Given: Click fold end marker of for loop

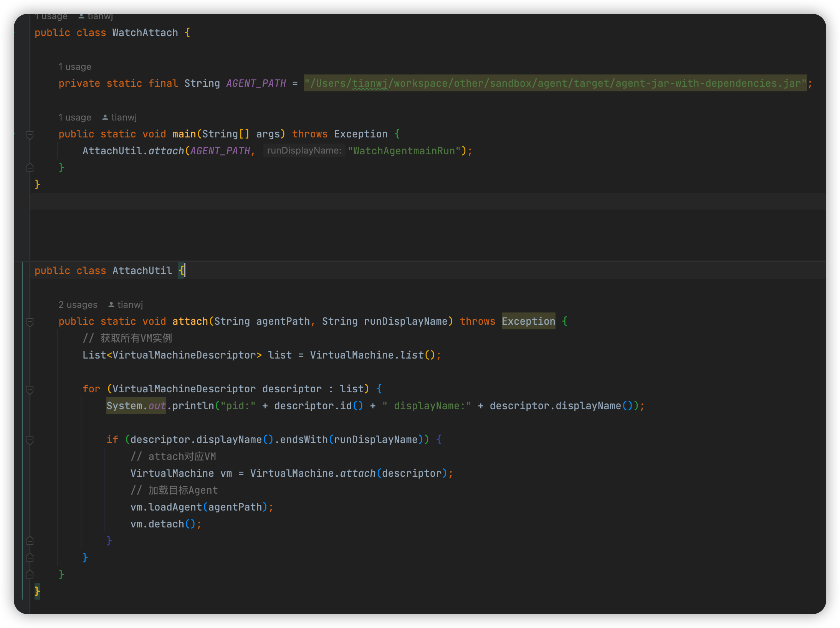Looking at the screenshot, I should click(x=30, y=558).
